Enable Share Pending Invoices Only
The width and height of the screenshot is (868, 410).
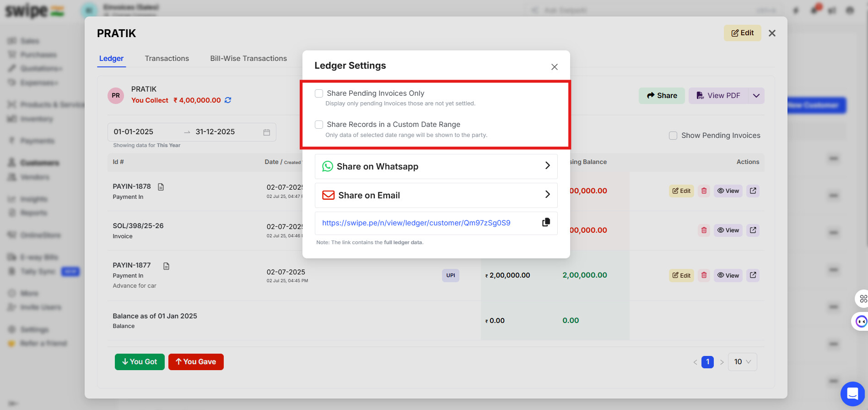[319, 93]
